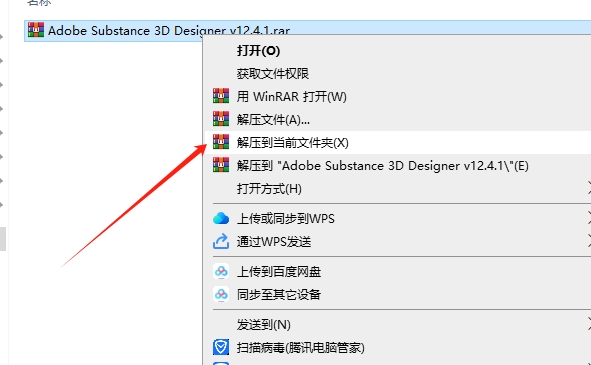The width and height of the screenshot is (591, 365).
Task: Choose 扫描病毒(腾讯电脑管家)
Action: coord(300,348)
